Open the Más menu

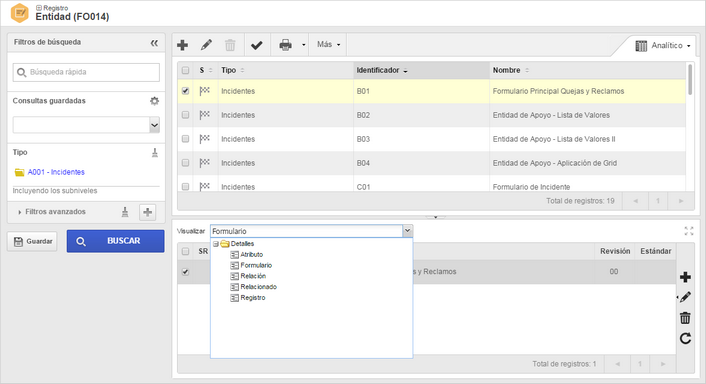pos(328,44)
